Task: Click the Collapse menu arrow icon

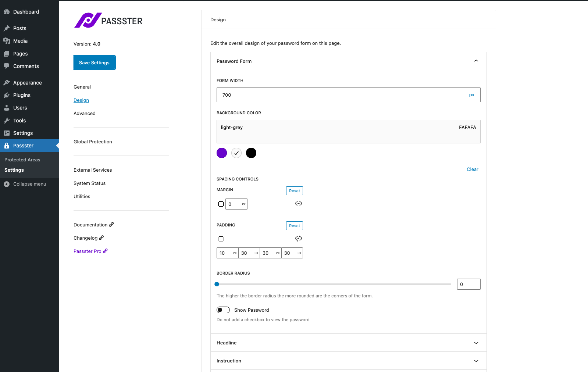Action: pos(7,184)
